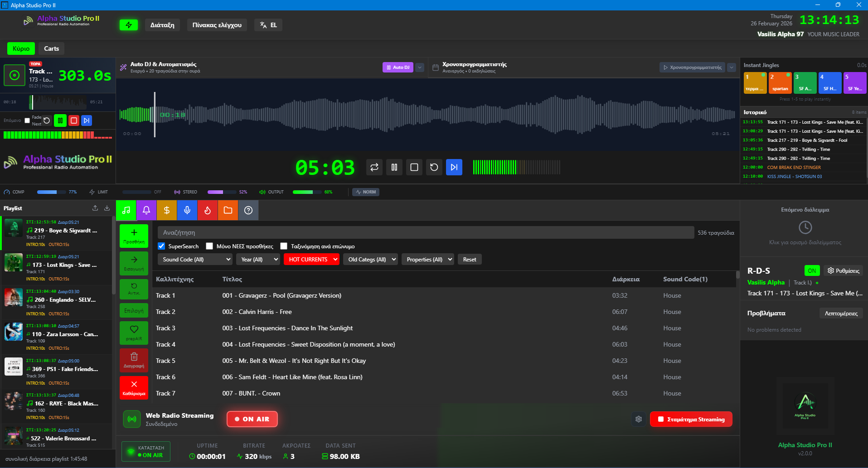The height and width of the screenshot is (468, 868).
Task: Expand the Year filter dropdown
Action: click(x=257, y=259)
